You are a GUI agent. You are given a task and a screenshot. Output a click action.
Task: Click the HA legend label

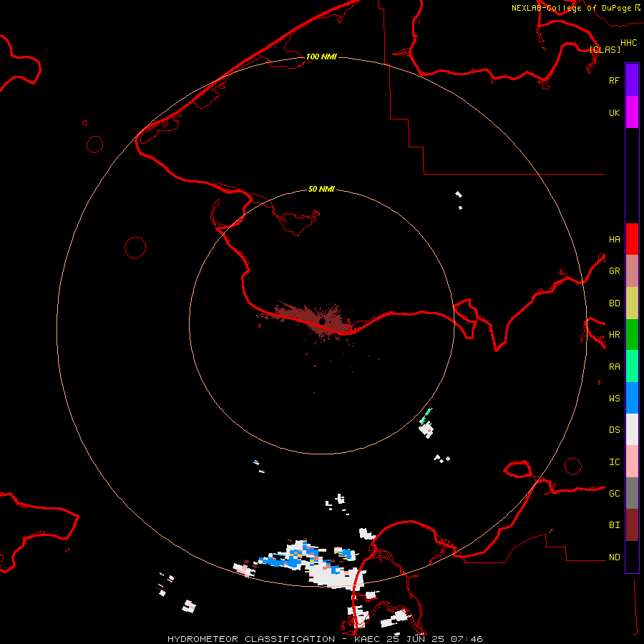[614, 239]
